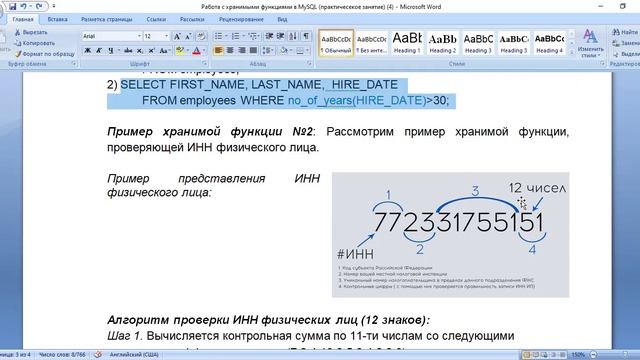640x360 pixels.
Task: Open Customize Quick Access Toolbar arrow
Action: pyautogui.click(x=53, y=7)
